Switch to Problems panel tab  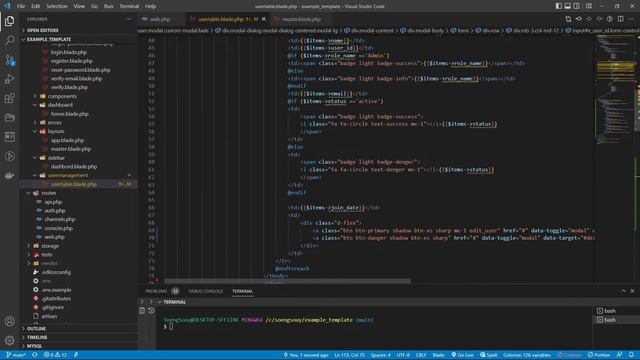tap(156, 291)
